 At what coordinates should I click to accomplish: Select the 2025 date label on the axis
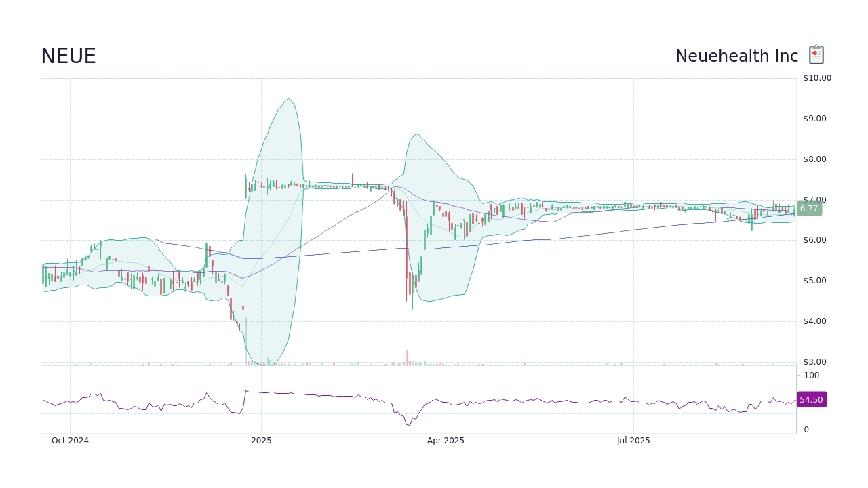(261, 440)
